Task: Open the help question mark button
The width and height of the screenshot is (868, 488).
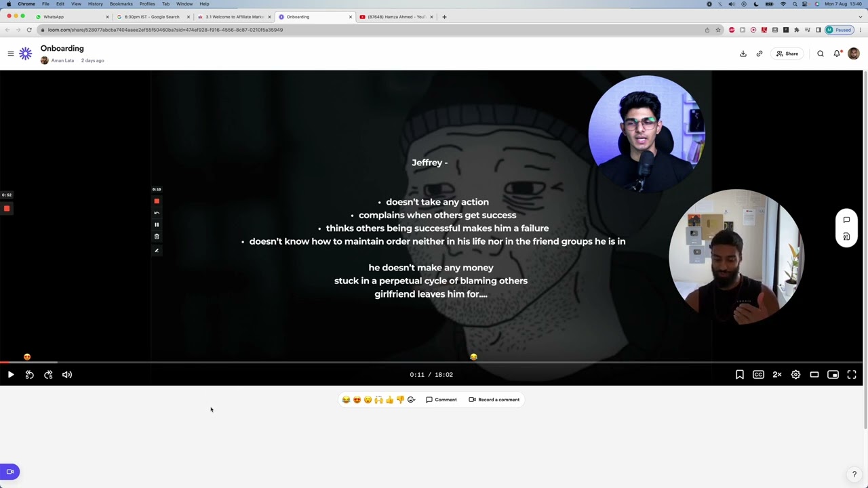Action: click(854, 474)
